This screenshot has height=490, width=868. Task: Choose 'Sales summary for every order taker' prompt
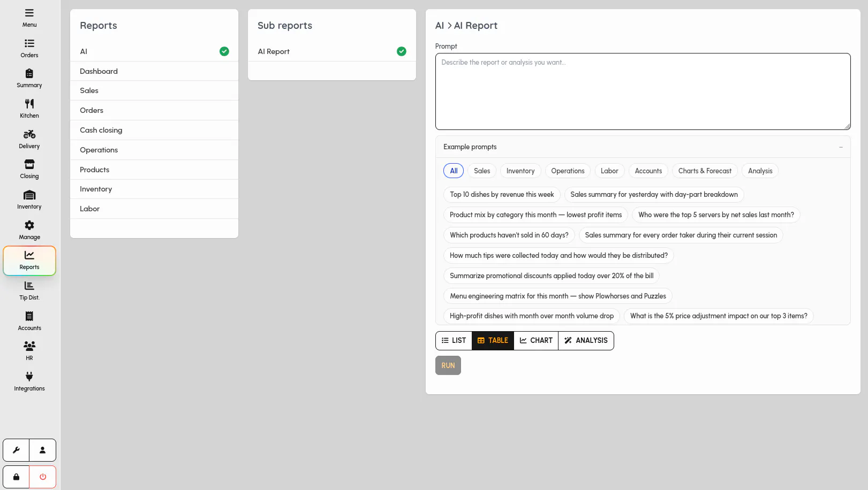pyautogui.click(x=681, y=235)
